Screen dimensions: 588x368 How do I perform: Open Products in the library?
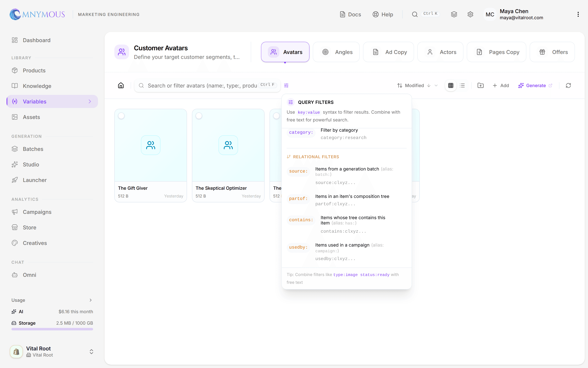tap(52, 70)
